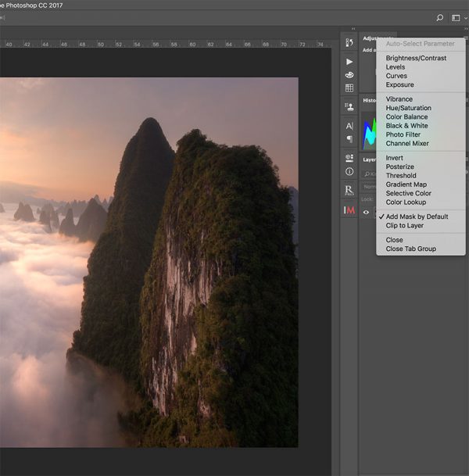Choose Brightness/Contrast menu entry
This screenshot has height=476, width=469.
416,59
